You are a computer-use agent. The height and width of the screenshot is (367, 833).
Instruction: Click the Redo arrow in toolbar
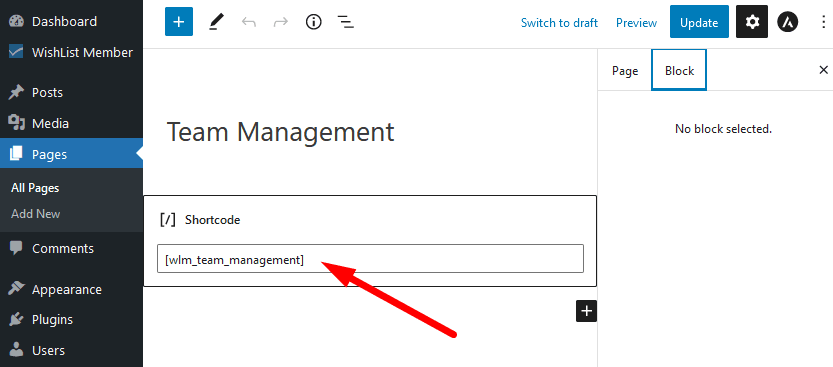click(280, 22)
